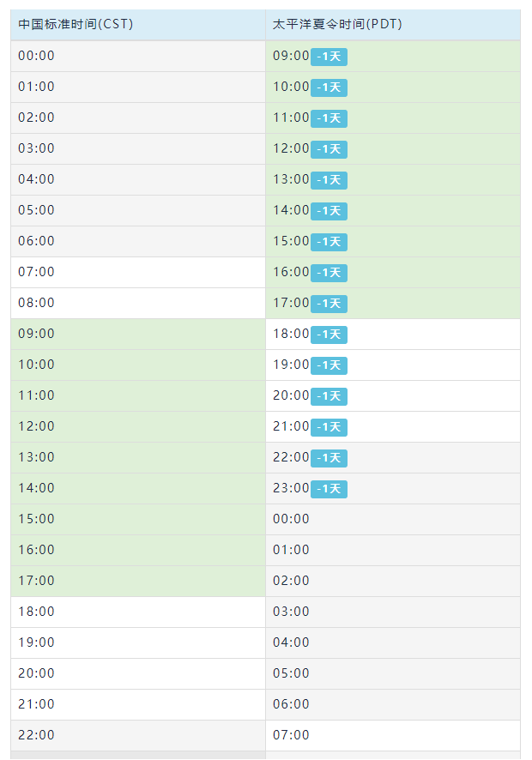Click the 中国标准时间(CST) column header
This screenshot has height=760, width=532.
click(x=138, y=24)
